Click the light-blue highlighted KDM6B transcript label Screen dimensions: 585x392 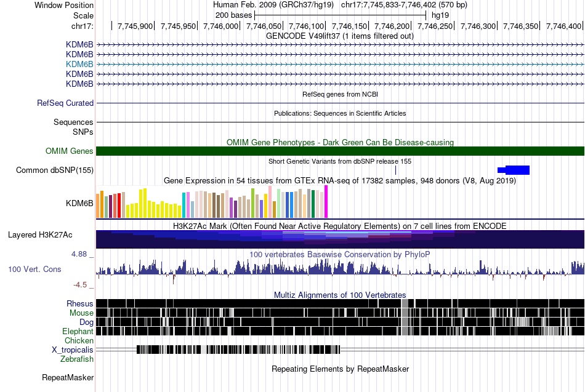(79, 64)
